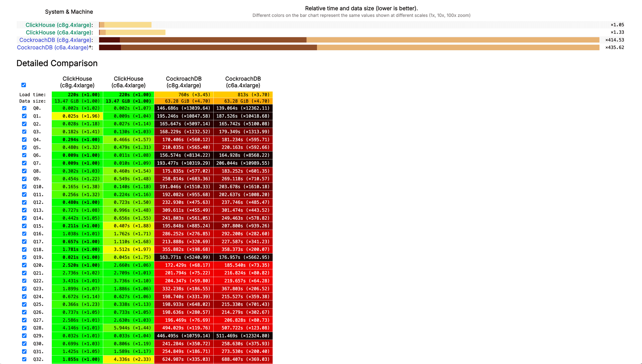Viewport: 642px width, 364px height.
Task: Click the CockroachDB c6a load time cell
Action: coord(243,95)
